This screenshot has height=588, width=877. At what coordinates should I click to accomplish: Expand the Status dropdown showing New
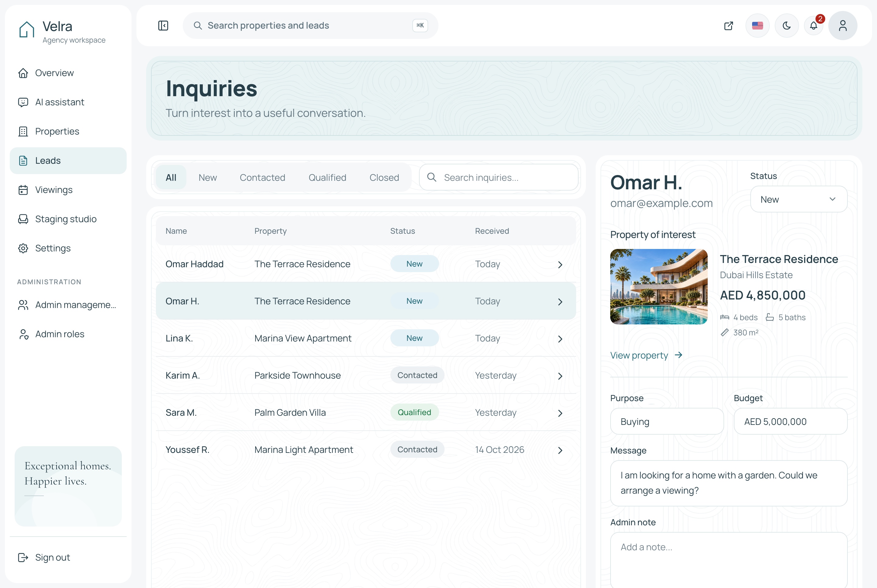coord(799,199)
